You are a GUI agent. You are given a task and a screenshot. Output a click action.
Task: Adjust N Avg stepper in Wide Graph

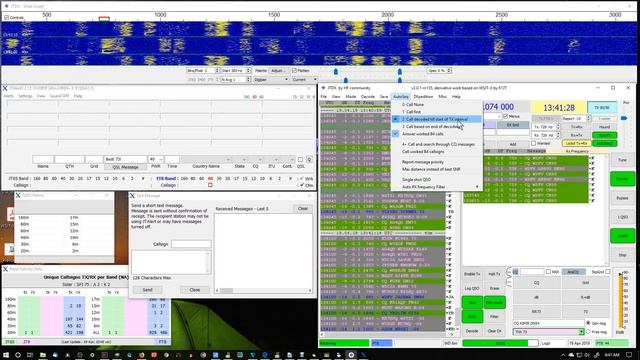(x=248, y=80)
